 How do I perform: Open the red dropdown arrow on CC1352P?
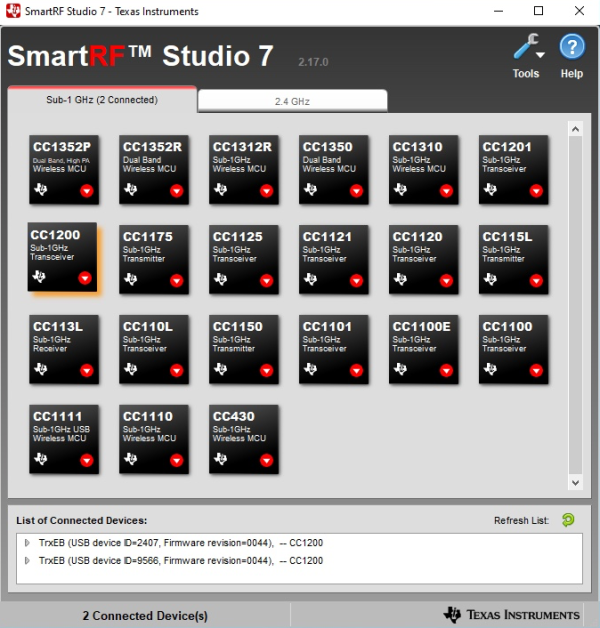(87, 191)
